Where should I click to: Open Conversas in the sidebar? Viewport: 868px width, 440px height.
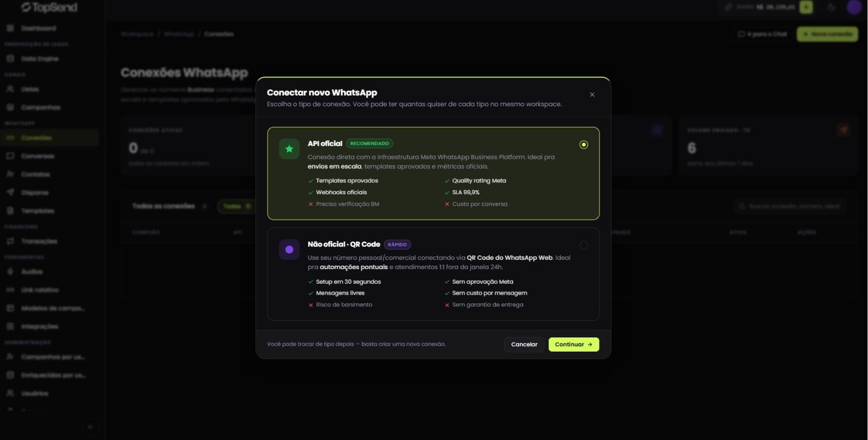click(50, 156)
